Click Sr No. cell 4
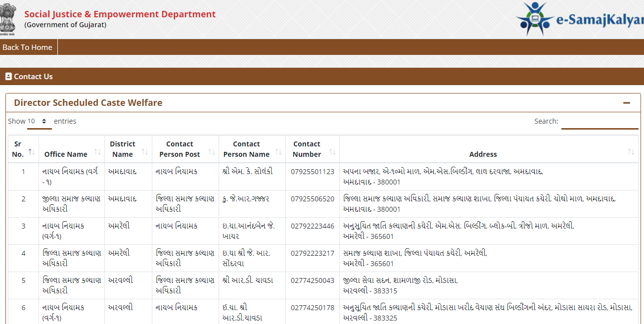This screenshot has height=324, width=644. coord(23,253)
